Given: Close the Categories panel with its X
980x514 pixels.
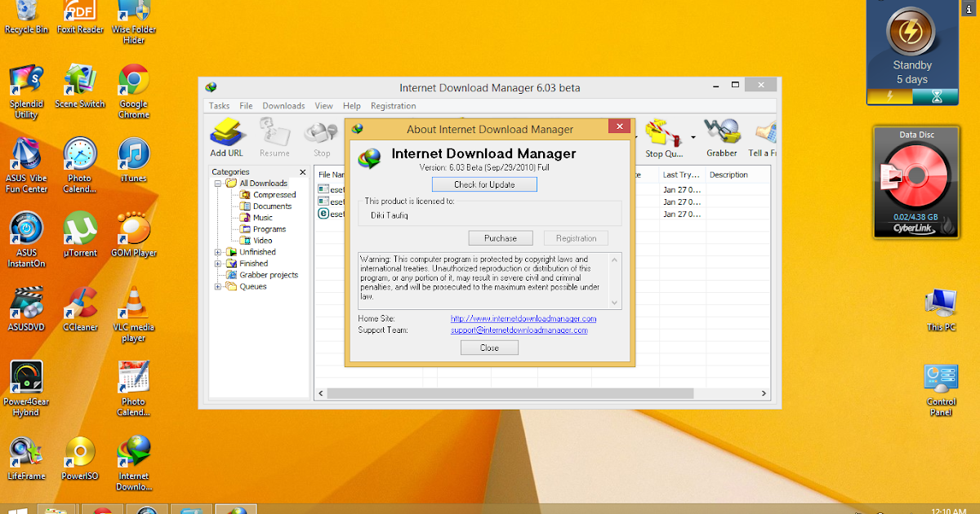Looking at the screenshot, I should [x=302, y=172].
